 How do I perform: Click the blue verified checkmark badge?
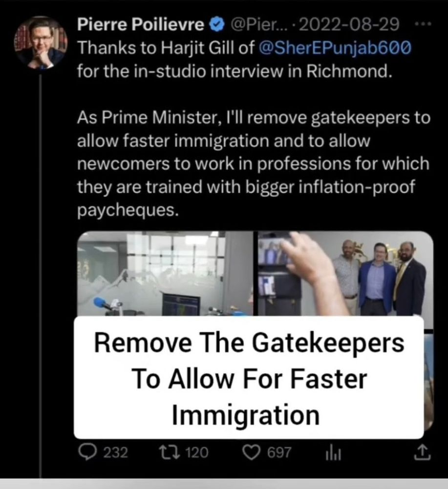pyautogui.click(x=217, y=24)
